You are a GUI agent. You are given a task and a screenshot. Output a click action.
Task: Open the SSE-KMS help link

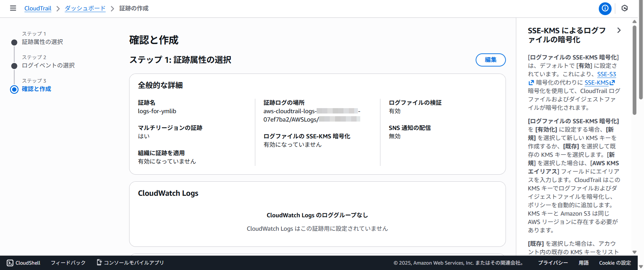click(x=596, y=83)
